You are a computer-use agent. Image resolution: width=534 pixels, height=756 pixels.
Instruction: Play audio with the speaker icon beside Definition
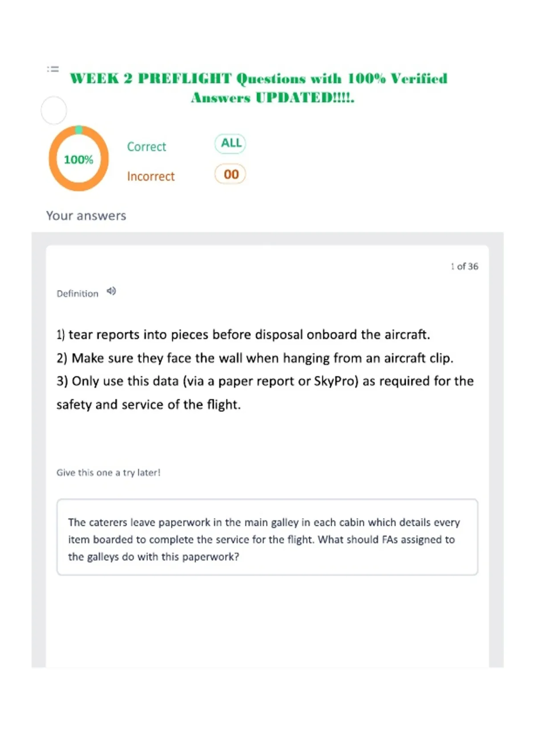click(x=111, y=291)
